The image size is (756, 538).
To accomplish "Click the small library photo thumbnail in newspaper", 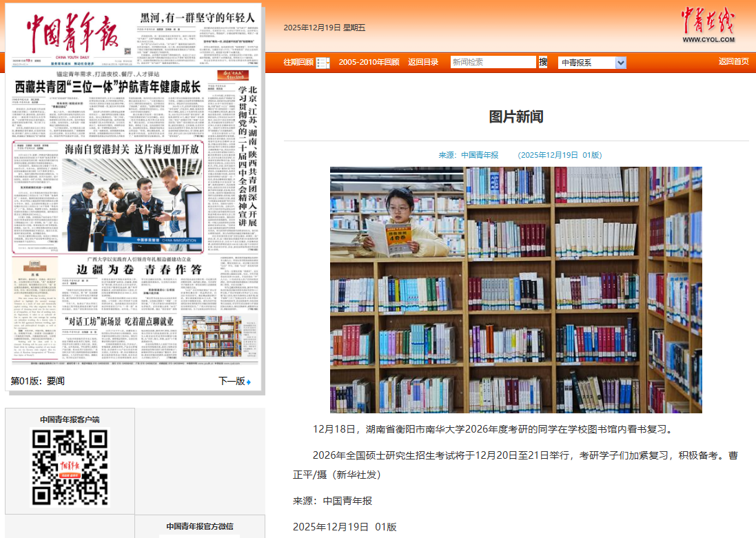I will click(x=211, y=336).
